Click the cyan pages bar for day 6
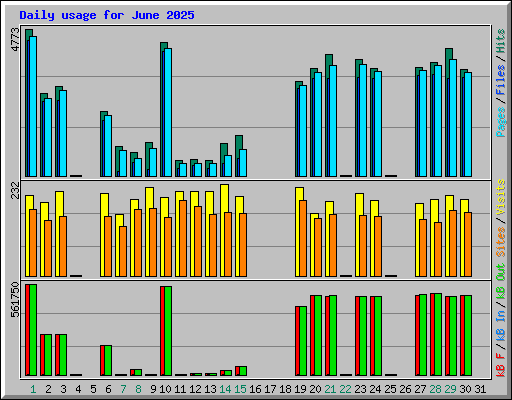Viewport: 512px width, 400px height. (108, 146)
